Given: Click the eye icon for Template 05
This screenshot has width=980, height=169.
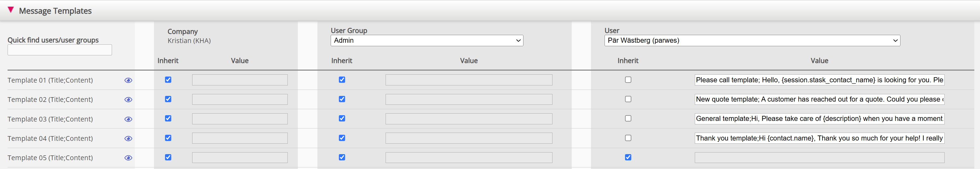Looking at the screenshot, I should pos(128,158).
